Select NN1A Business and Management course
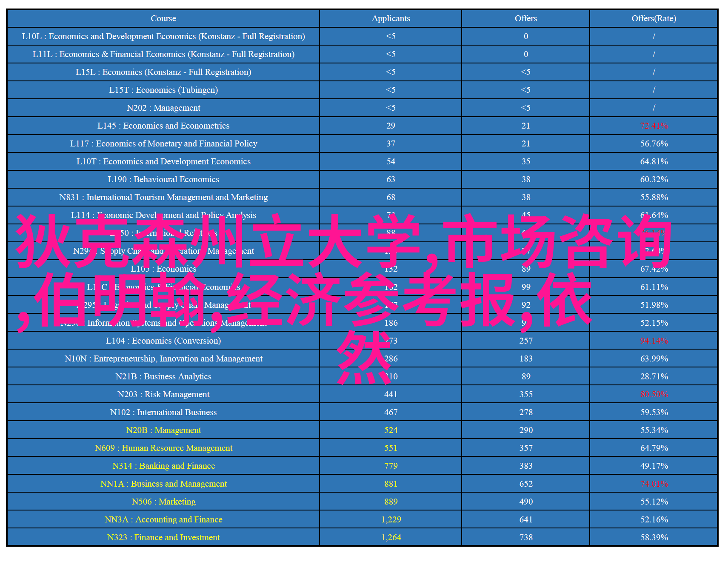 point(163,484)
